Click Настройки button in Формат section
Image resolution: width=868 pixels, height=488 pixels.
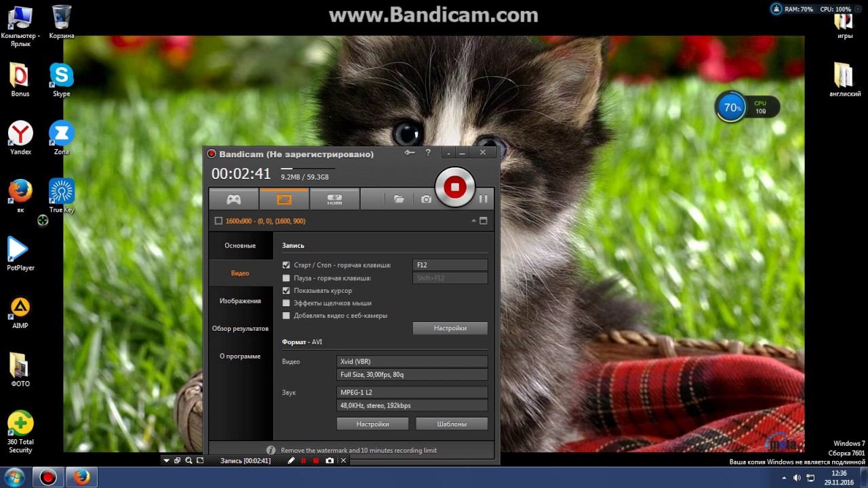pyautogui.click(x=372, y=424)
